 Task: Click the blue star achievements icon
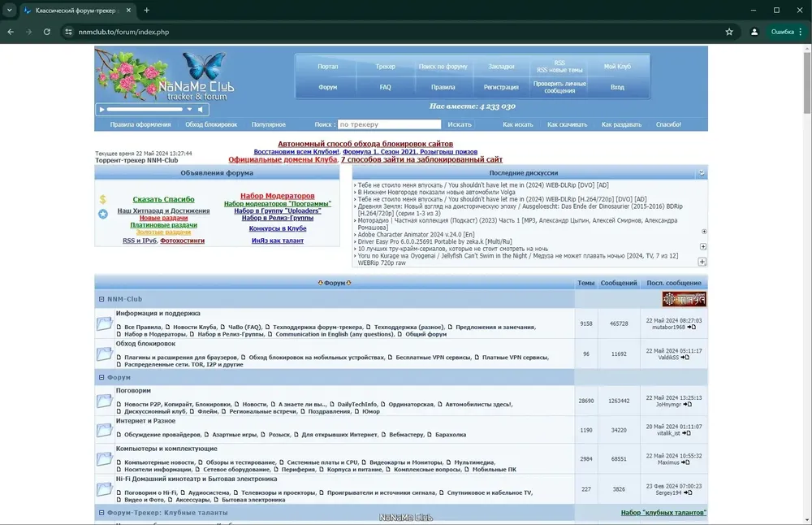tap(103, 214)
